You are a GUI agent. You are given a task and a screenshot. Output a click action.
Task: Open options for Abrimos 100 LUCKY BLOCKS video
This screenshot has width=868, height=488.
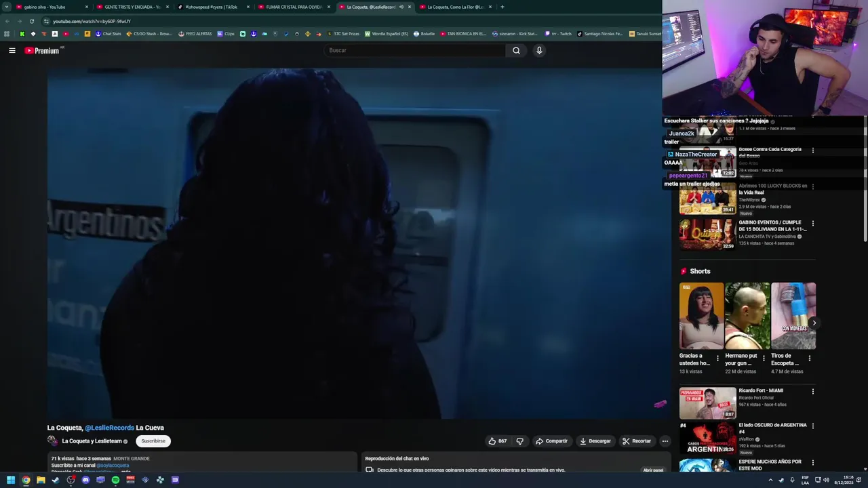coord(813,186)
